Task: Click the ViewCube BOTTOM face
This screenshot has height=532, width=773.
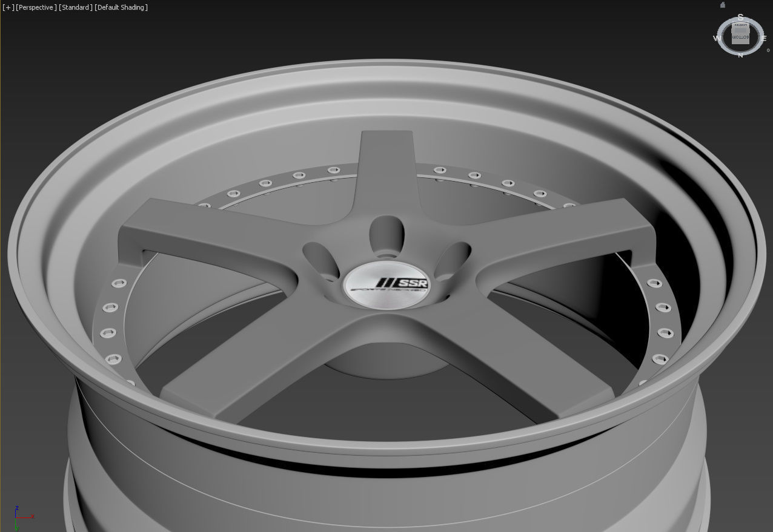Action: click(740, 38)
